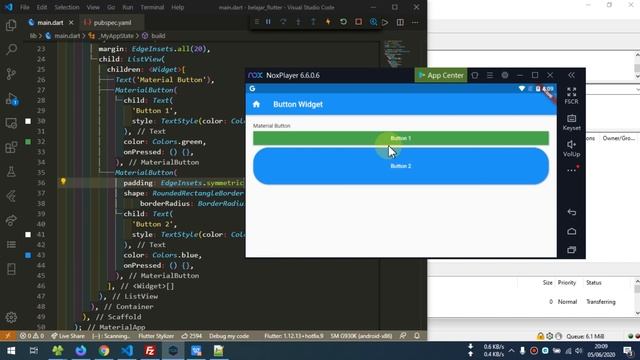Open the Selection menu
Image resolution: width=640 pixels, height=360 pixels.
(67, 7)
